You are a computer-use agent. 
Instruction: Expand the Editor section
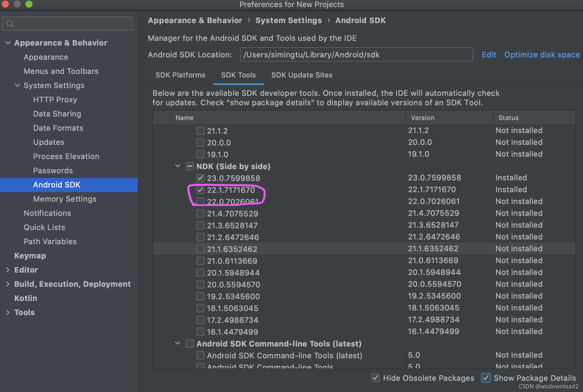coord(8,270)
